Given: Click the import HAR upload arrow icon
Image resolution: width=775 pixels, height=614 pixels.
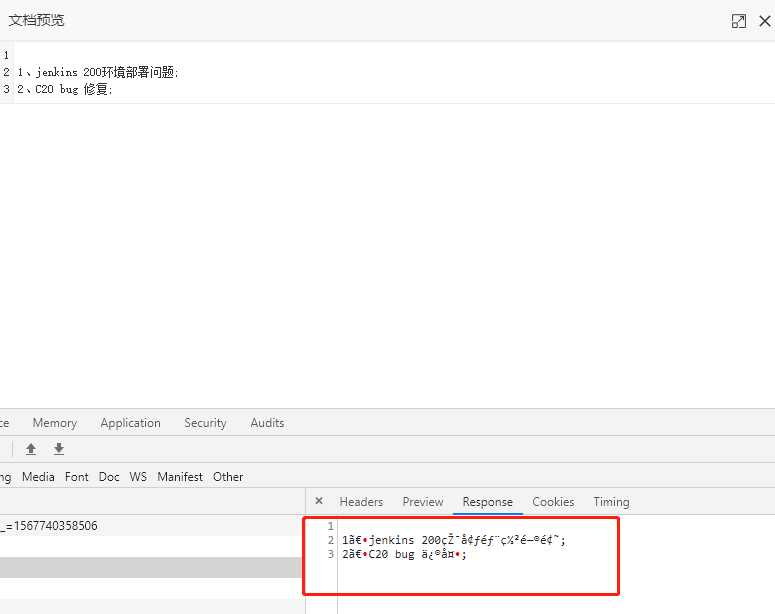Looking at the screenshot, I should (x=31, y=449).
